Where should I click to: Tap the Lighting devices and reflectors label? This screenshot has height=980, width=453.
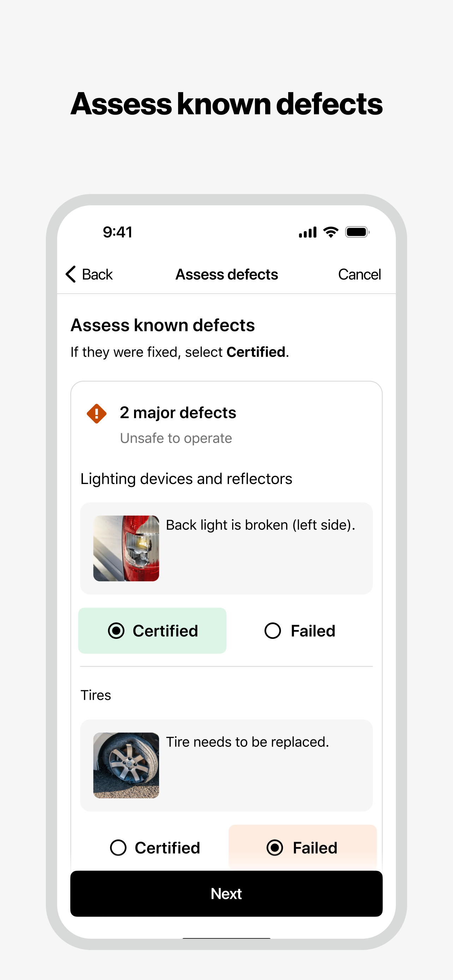click(186, 479)
